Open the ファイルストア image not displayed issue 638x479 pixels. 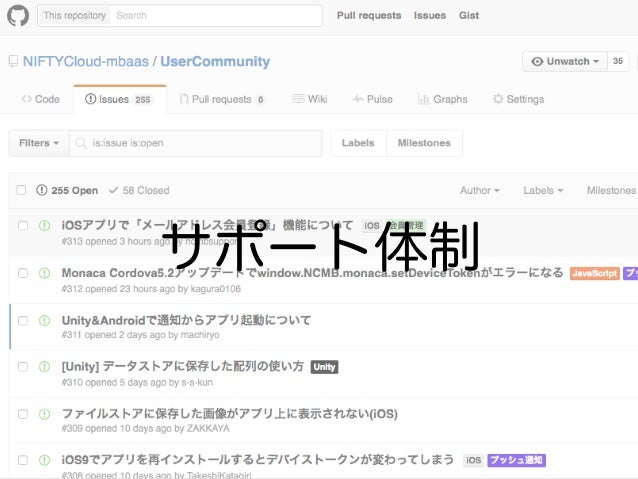[x=229, y=414]
